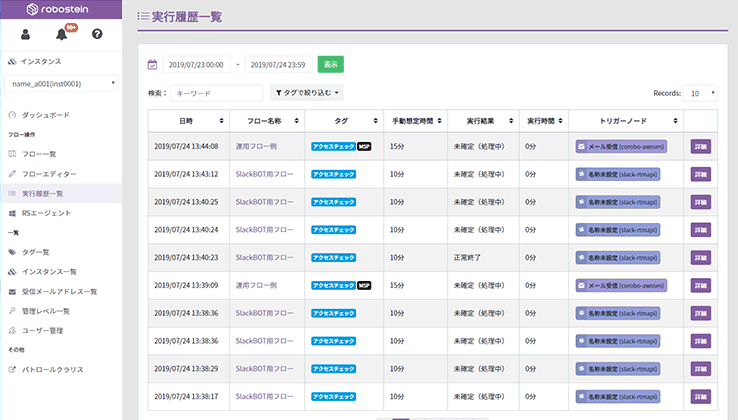Click 詳細 button for 13:39:09 row
Image resolution: width=738 pixels, height=420 pixels.
pyautogui.click(x=701, y=285)
